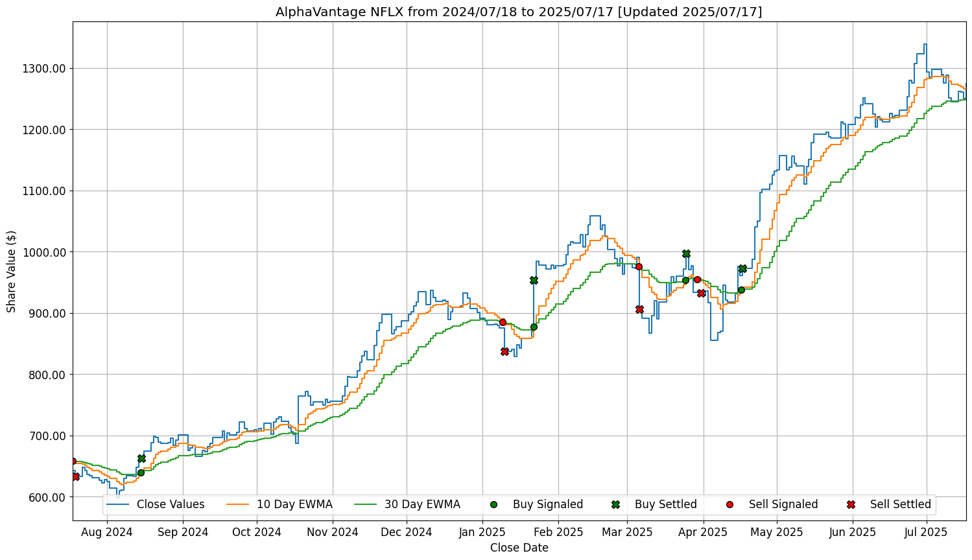The width and height of the screenshot is (972, 560).
Task: Select the Buy Signaled dot near $938 in mid-April 2025
Action: 741,290
